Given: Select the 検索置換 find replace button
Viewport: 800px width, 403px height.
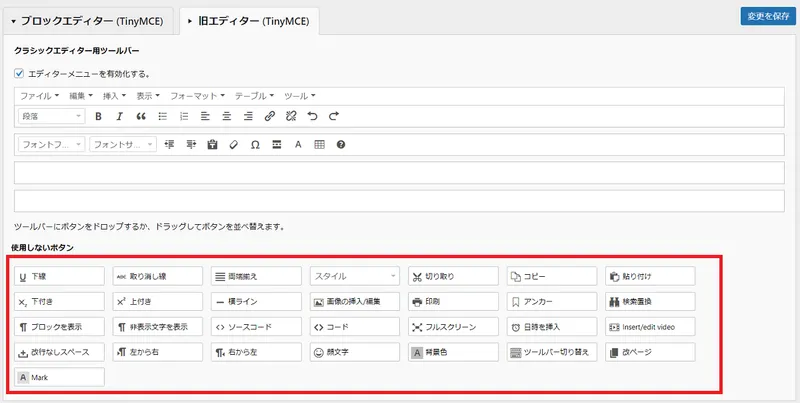Looking at the screenshot, I should pos(650,301).
